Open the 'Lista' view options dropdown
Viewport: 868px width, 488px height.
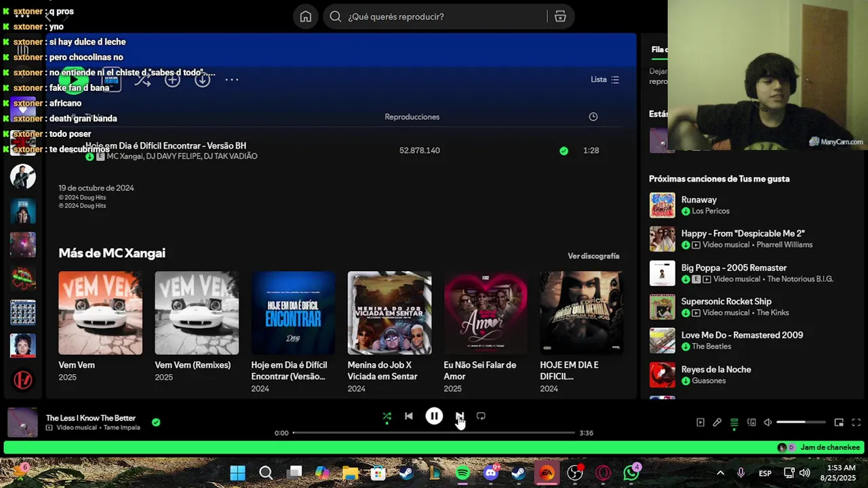pos(604,79)
